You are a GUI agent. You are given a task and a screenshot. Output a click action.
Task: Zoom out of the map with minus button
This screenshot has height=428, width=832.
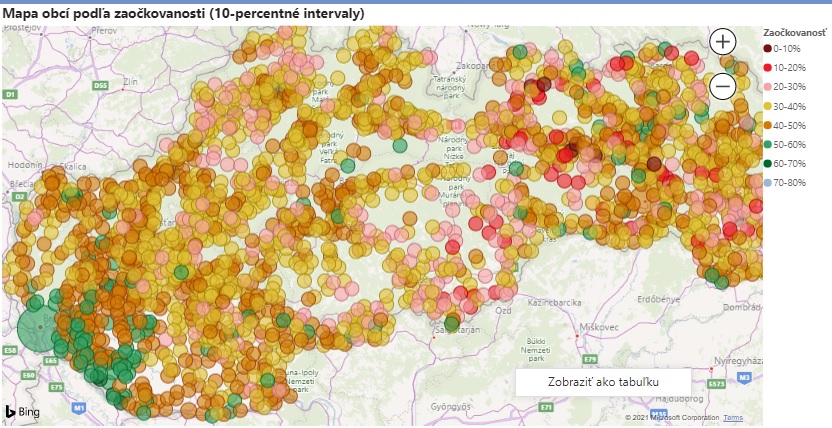723,87
